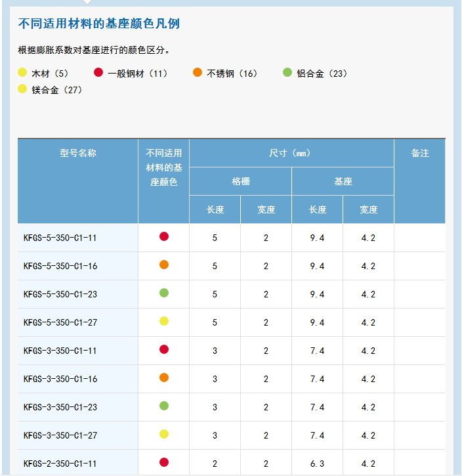Select model name KFGS-2-350-C1-11
This screenshot has width=462, height=476.
pos(60,464)
